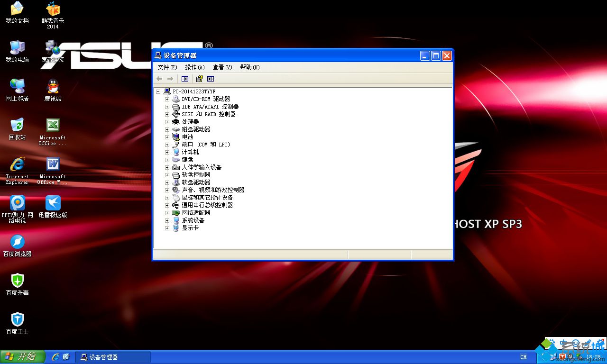Image resolution: width=607 pixels, height=364 pixels.
Task: Select the 通用串行总线控制器 USB icon
Action: 176,205
